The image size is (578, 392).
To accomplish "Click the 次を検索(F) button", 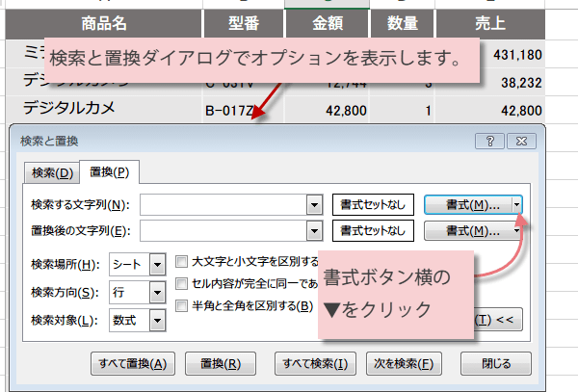I will tap(404, 364).
